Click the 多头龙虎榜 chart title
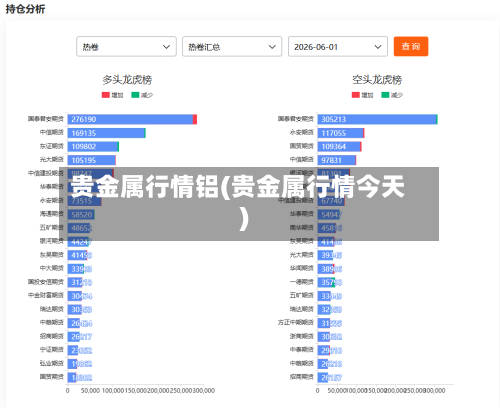The height and width of the screenshot is (408, 500). tap(127, 80)
